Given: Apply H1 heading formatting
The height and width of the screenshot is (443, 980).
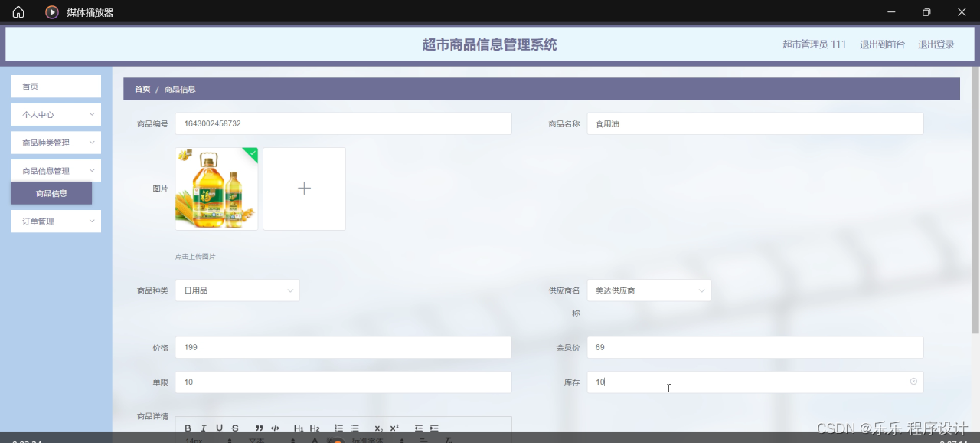Looking at the screenshot, I should (299, 428).
